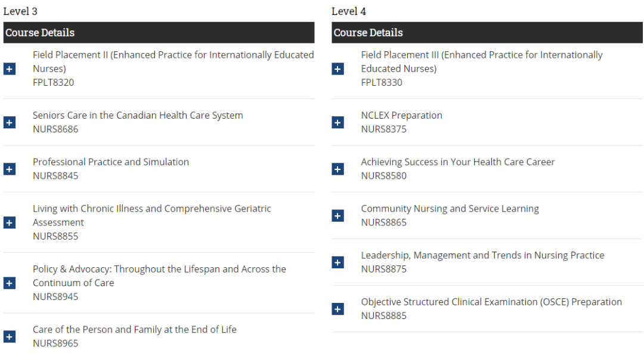Expand OSCE Preparation course plus icon
This screenshot has height=353, width=644.
(338, 309)
